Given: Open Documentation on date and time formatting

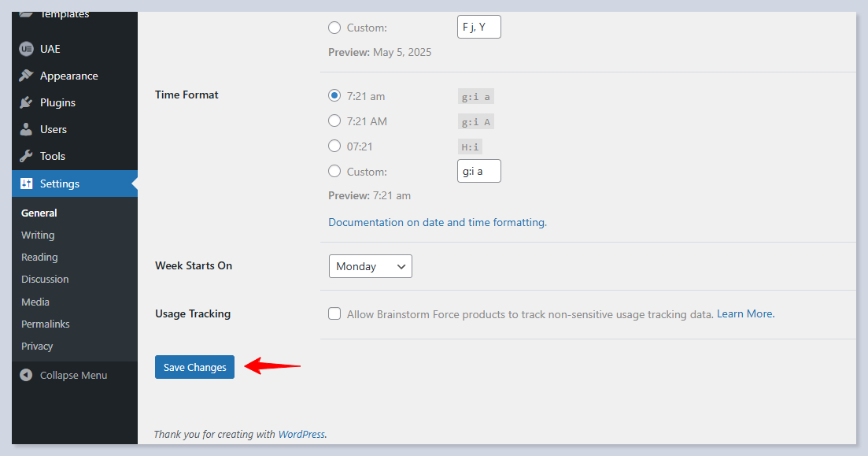Looking at the screenshot, I should click(437, 222).
